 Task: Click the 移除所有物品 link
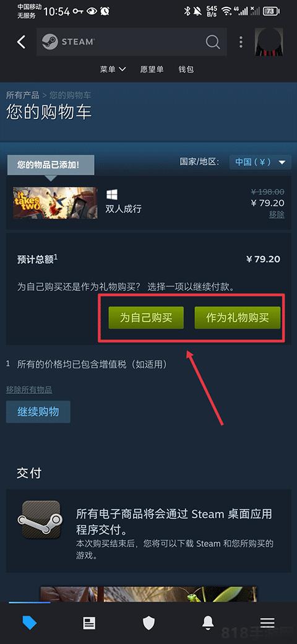coord(29,389)
